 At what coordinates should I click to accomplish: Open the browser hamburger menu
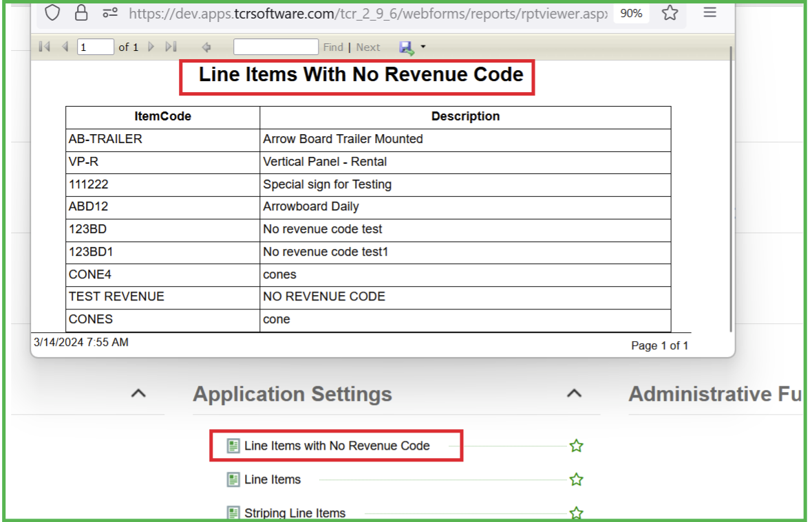click(x=710, y=13)
